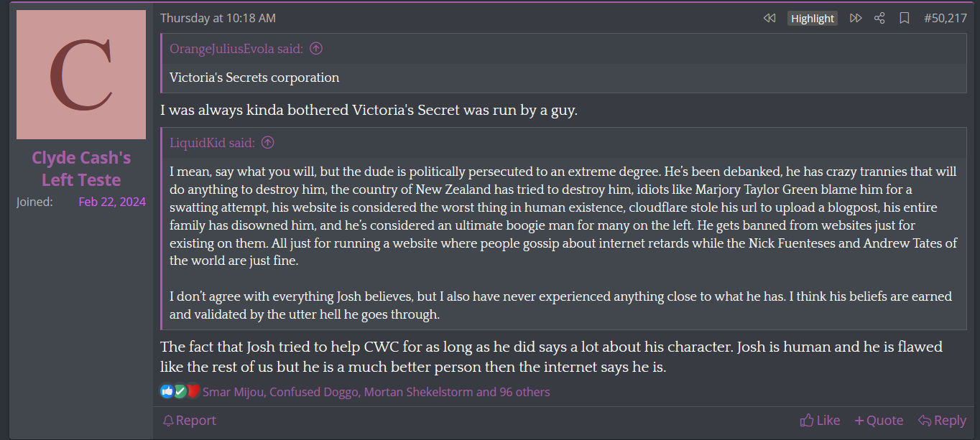This screenshot has width=980, height=440.
Task: Click the previous highlighted post double-arrow icon
Action: tap(769, 19)
